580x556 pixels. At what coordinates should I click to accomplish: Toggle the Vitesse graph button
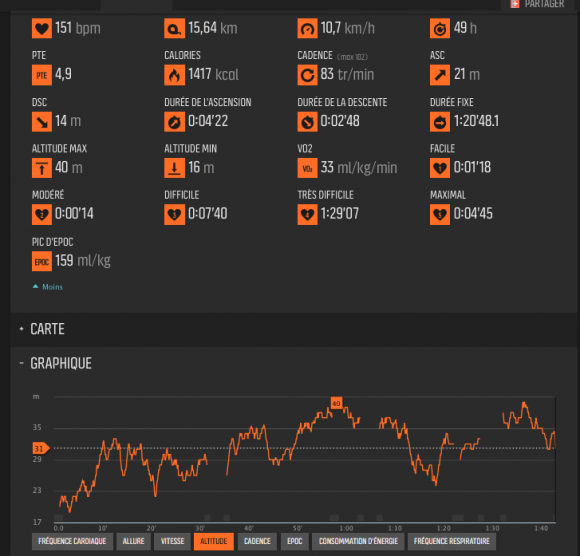tap(172, 542)
